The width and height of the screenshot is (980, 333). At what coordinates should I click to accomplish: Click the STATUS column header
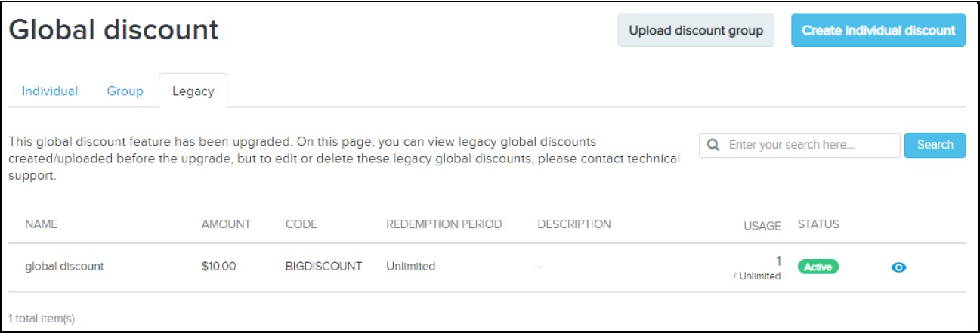(x=818, y=224)
